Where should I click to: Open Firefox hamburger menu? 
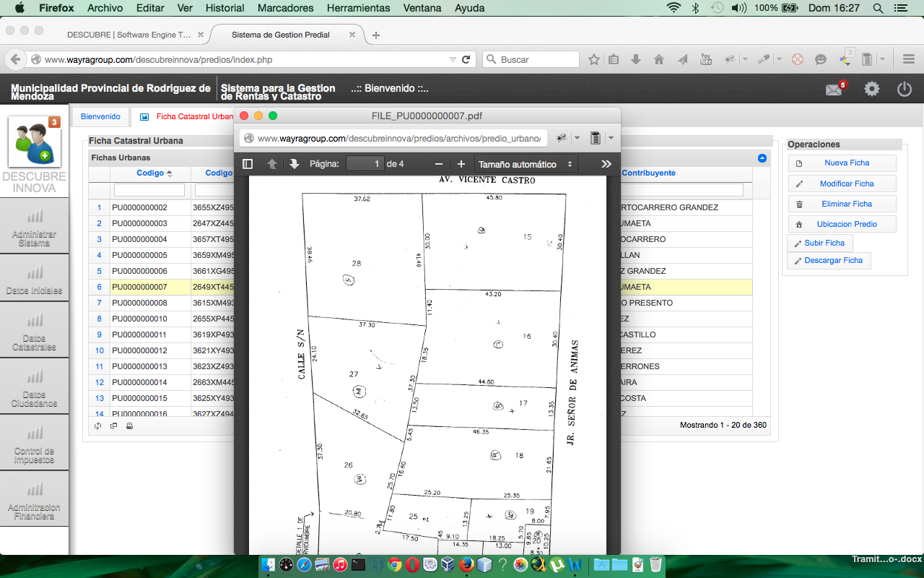(909, 60)
